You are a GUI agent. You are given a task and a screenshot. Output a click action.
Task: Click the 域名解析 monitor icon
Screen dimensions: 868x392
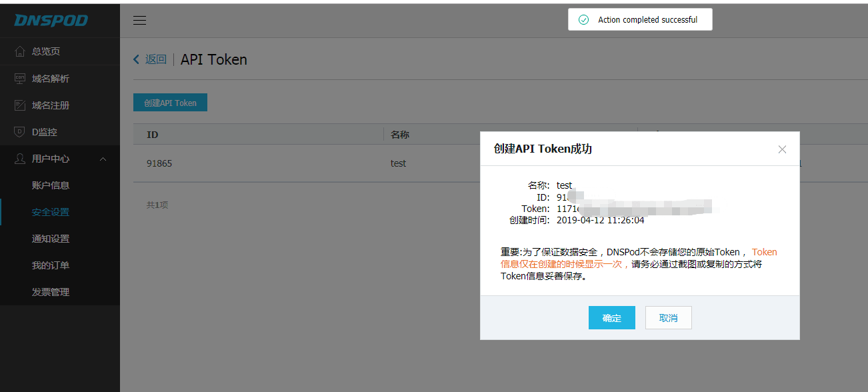point(19,79)
